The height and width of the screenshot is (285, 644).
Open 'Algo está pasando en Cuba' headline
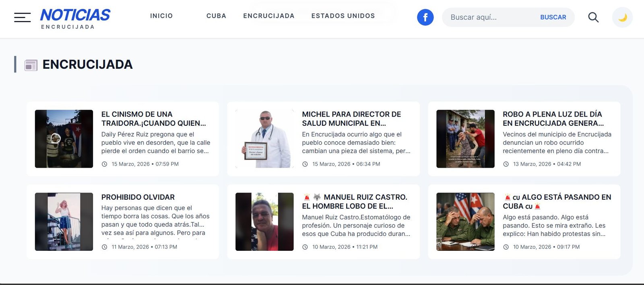click(x=557, y=201)
